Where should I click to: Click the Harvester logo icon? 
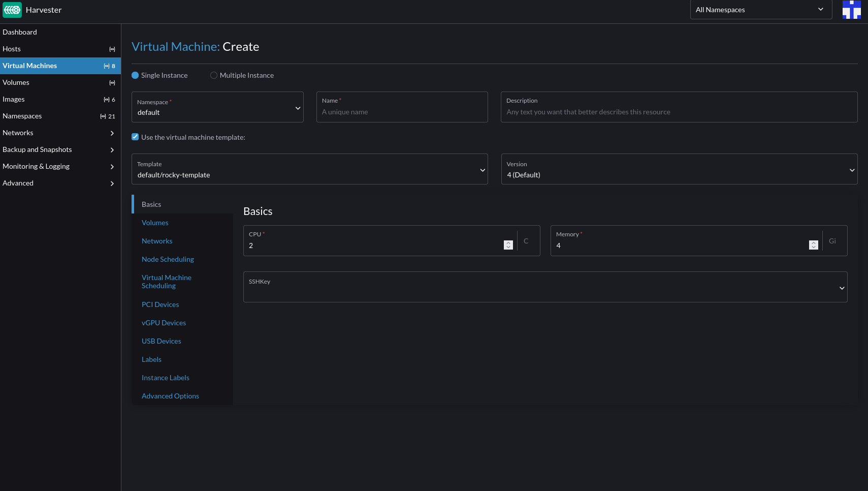point(12,9)
